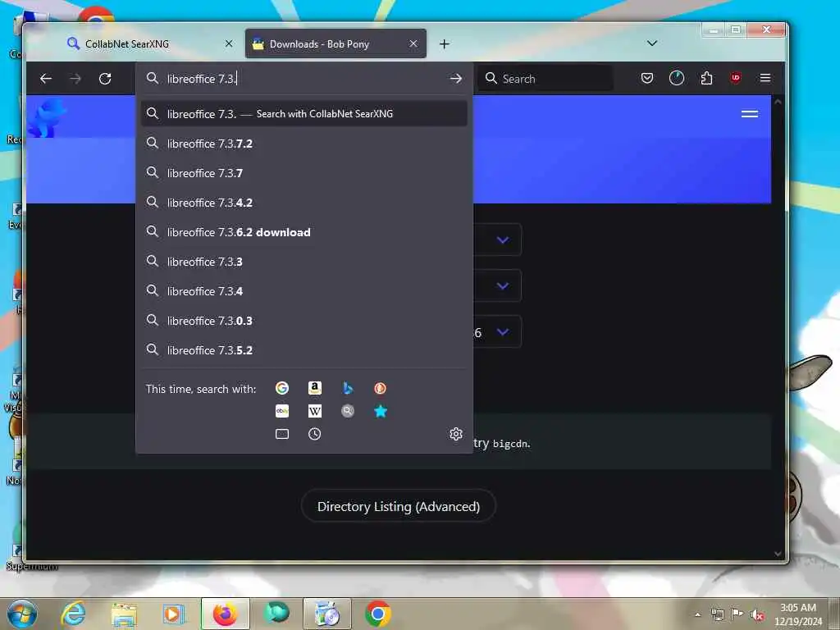Viewport: 840px width, 630px height.
Task: Open Directory Listing (Advanced) button
Action: (398, 506)
